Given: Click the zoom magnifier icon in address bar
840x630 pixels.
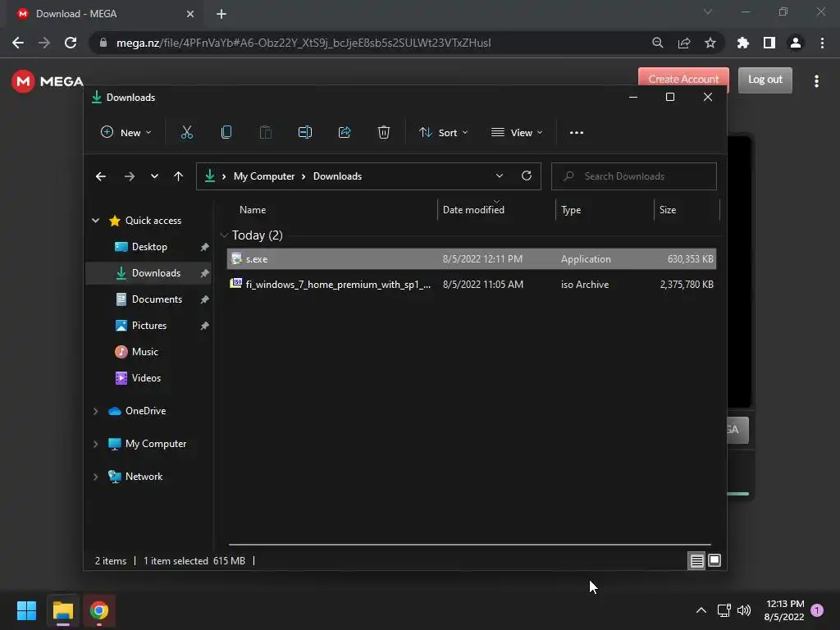Looking at the screenshot, I should 658,43.
